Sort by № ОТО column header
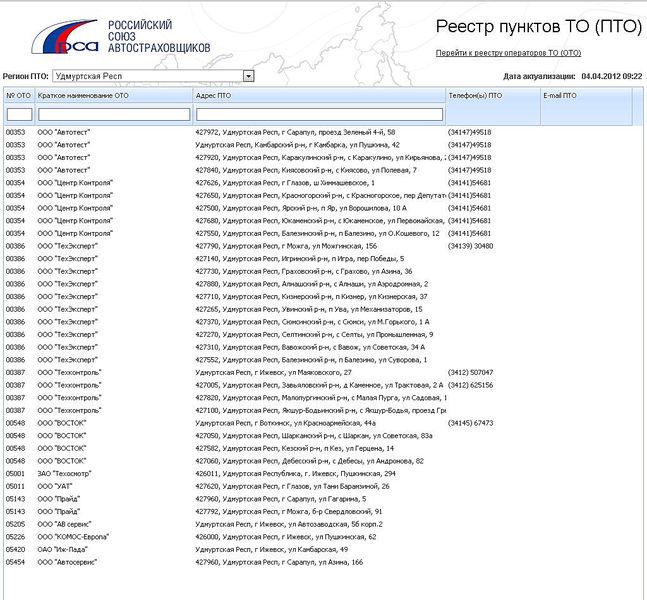The height and width of the screenshot is (600, 647). (19, 95)
